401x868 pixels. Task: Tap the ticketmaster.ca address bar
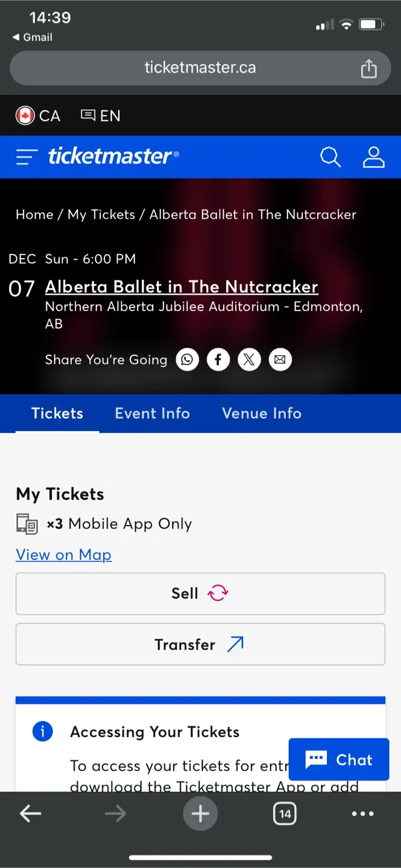(200, 68)
